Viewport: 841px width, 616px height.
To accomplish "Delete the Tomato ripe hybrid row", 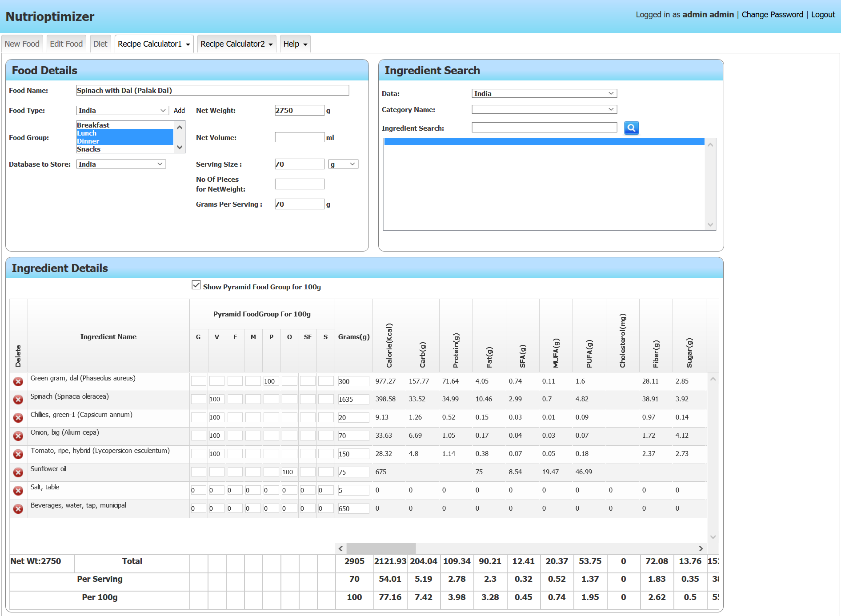I will 18,454.
